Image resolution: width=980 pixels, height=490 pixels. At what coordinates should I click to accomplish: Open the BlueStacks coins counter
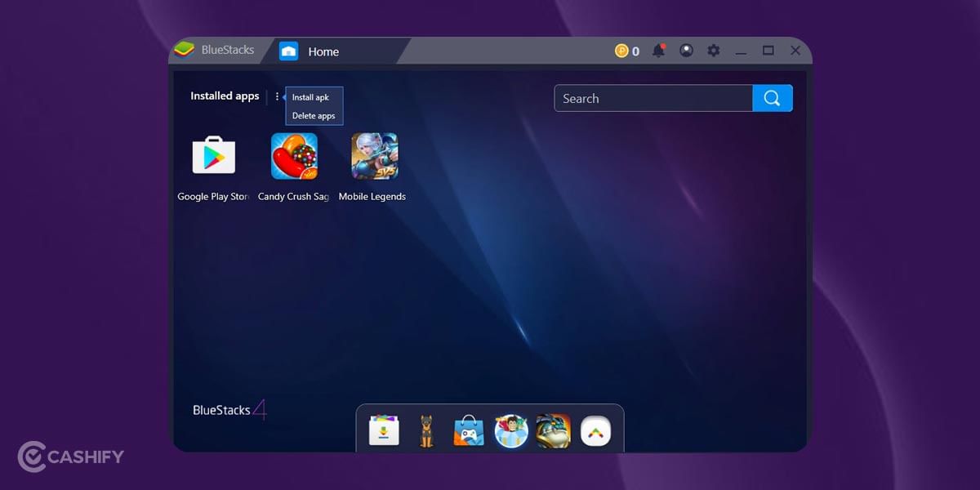[x=627, y=51]
